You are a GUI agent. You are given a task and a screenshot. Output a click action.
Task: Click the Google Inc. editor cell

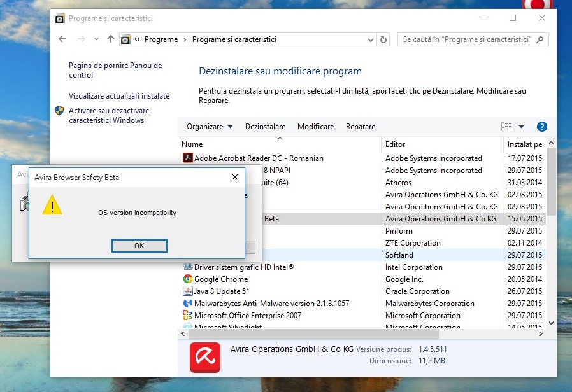(x=404, y=279)
